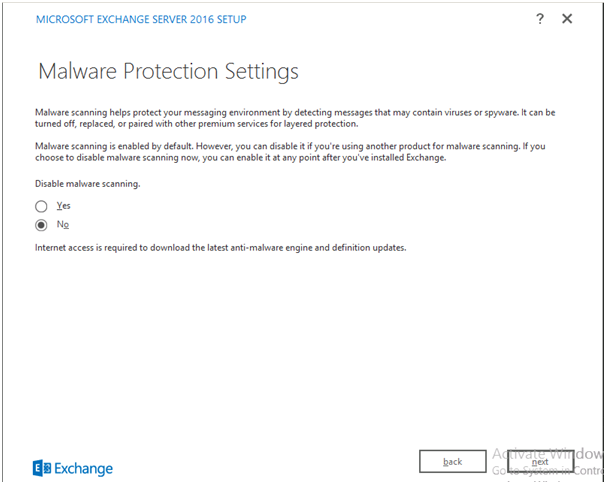This screenshot has height=484, width=606.
Task: Click the 'Malware Protection Settings' heading
Action: pyautogui.click(x=169, y=72)
